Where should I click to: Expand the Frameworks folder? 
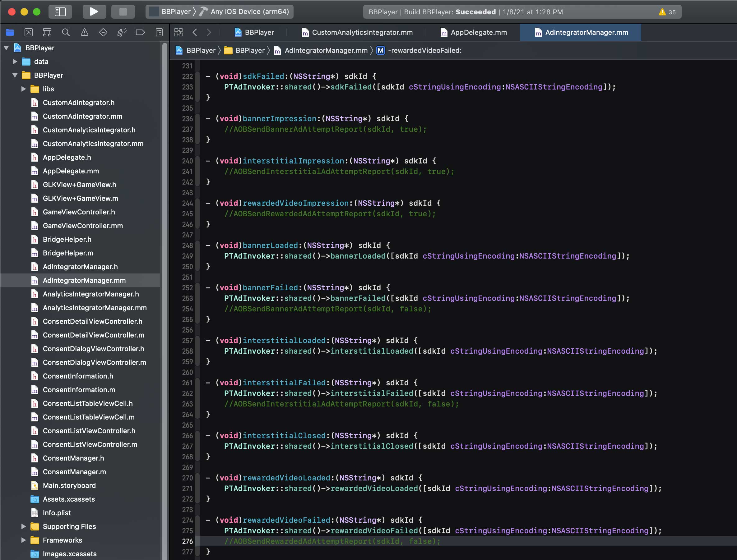(x=23, y=540)
